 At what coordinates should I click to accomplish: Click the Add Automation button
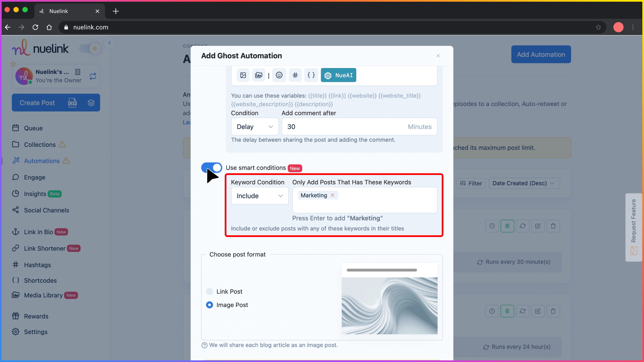click(x=541, y=54)
